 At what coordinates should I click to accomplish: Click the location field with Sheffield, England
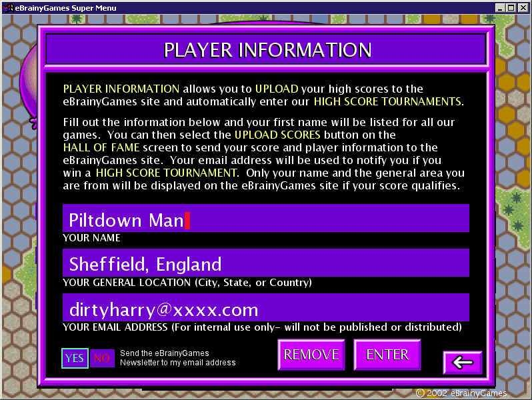click(265, 263)
